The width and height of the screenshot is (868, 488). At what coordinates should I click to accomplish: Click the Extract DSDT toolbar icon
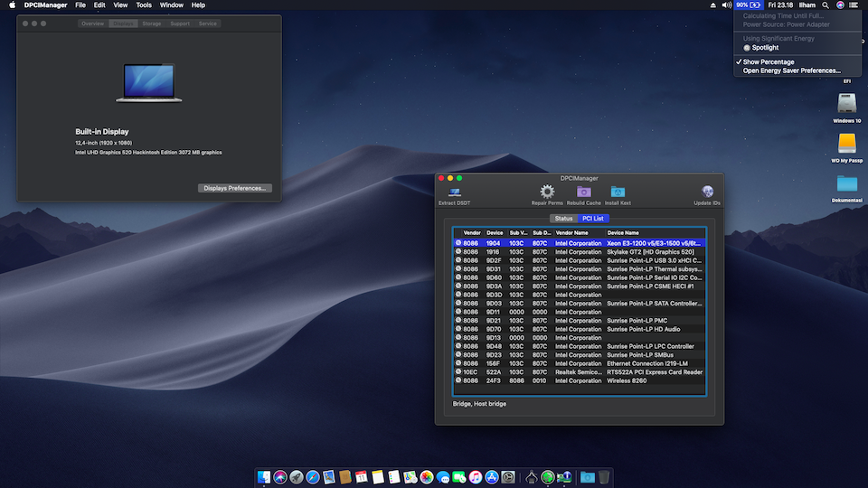454,192
